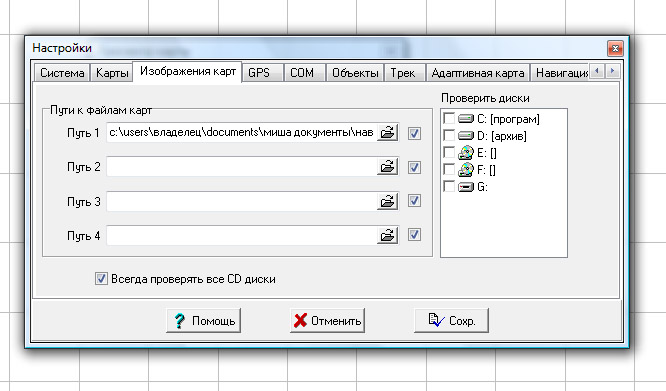The width and height of the screenshot is (666, 391).
Task: Browse folder for Путь 2
Action: pyautogui.click(x=387, y=166)
